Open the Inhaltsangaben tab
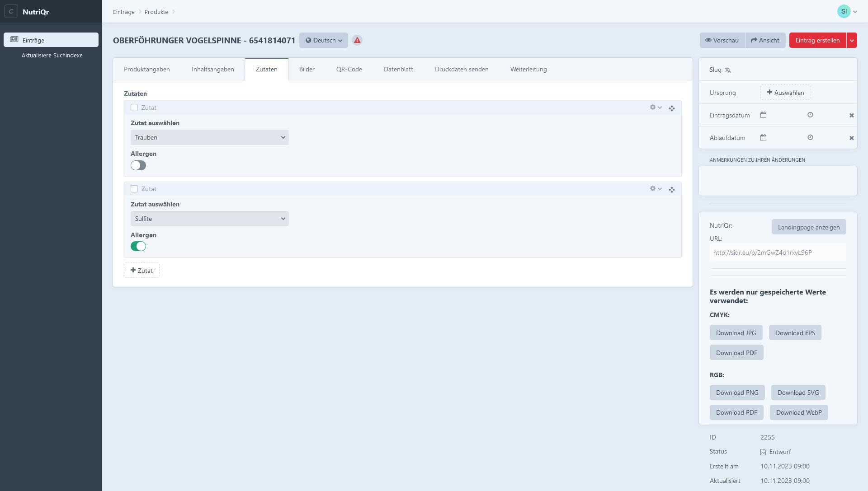The image size is (868, 491). pyautogui.click(x=212, y=69)
